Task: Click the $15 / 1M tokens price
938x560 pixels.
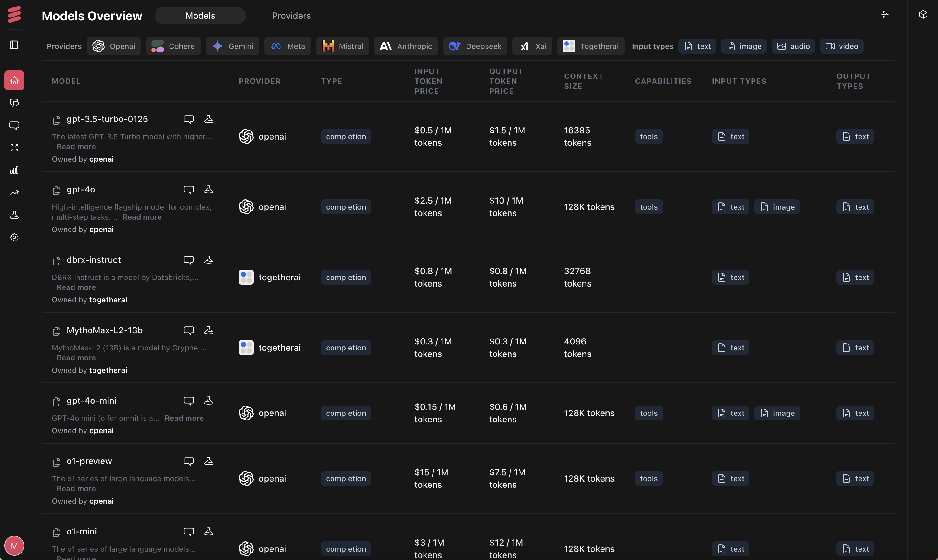Action: pos(431,478)
